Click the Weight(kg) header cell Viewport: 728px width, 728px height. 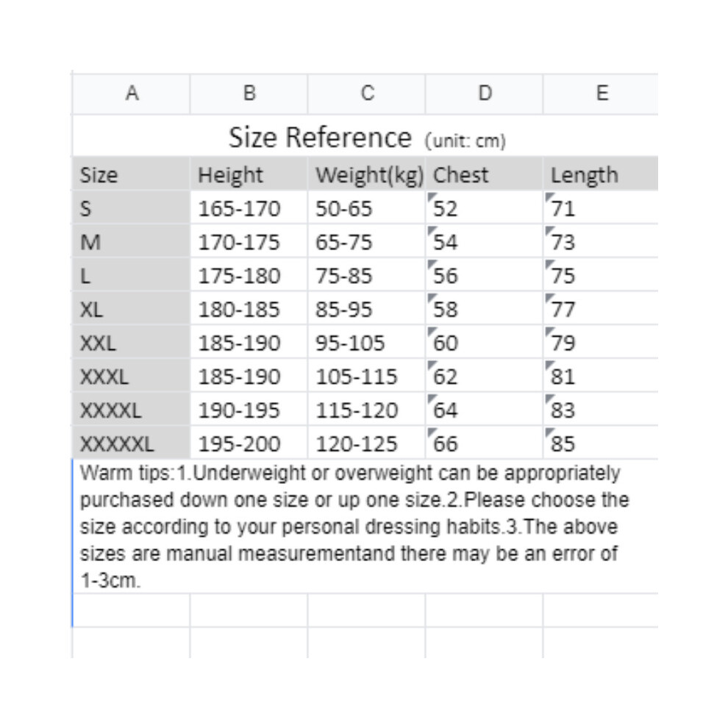pos(367,175)
